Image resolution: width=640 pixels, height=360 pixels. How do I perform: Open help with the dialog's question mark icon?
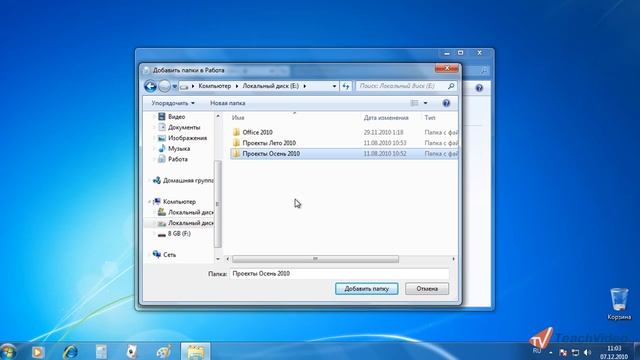click(x=446, y=103)
